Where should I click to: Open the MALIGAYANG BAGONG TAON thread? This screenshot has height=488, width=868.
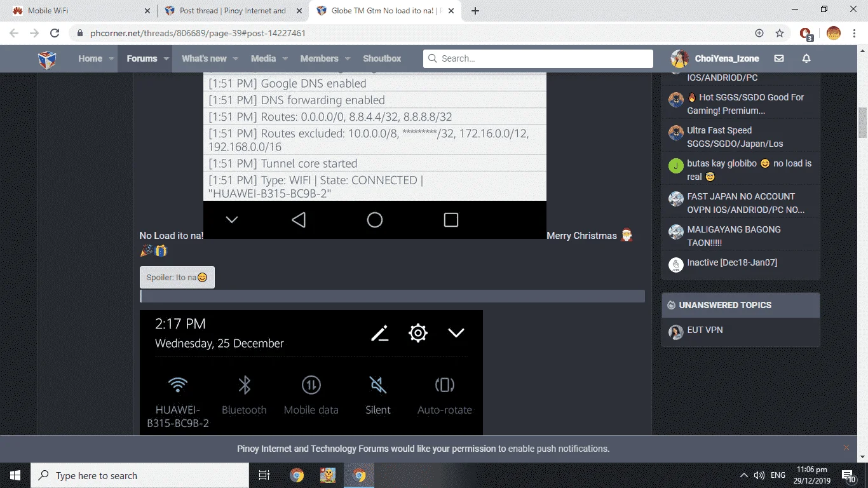pos(734,236)
